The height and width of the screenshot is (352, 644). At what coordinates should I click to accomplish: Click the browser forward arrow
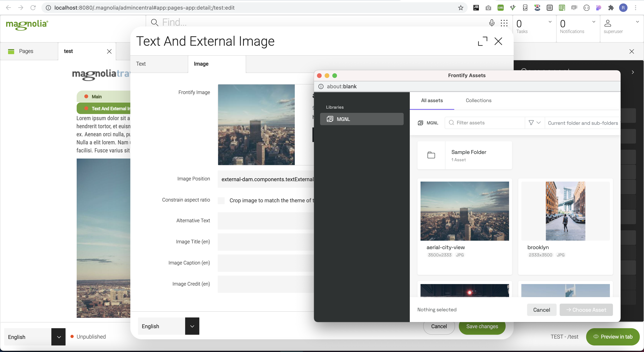(x=21, y=8)
